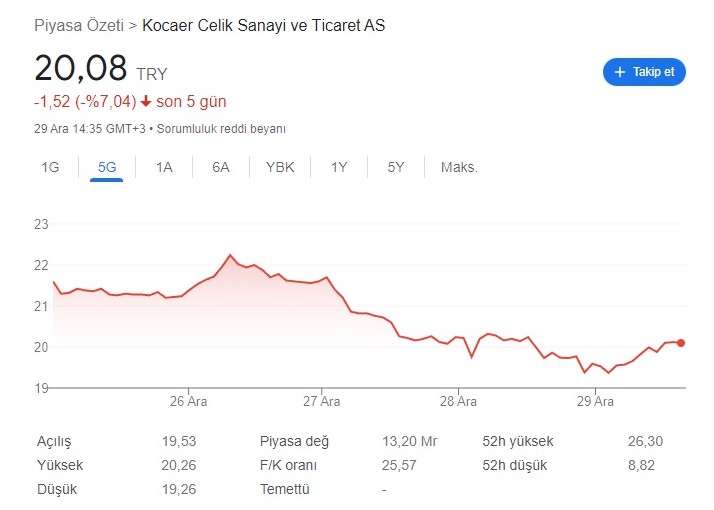This screenshot has height=510, width=714.
Task: Select the 1G time range tab
Action: click(x=50, y=167)
